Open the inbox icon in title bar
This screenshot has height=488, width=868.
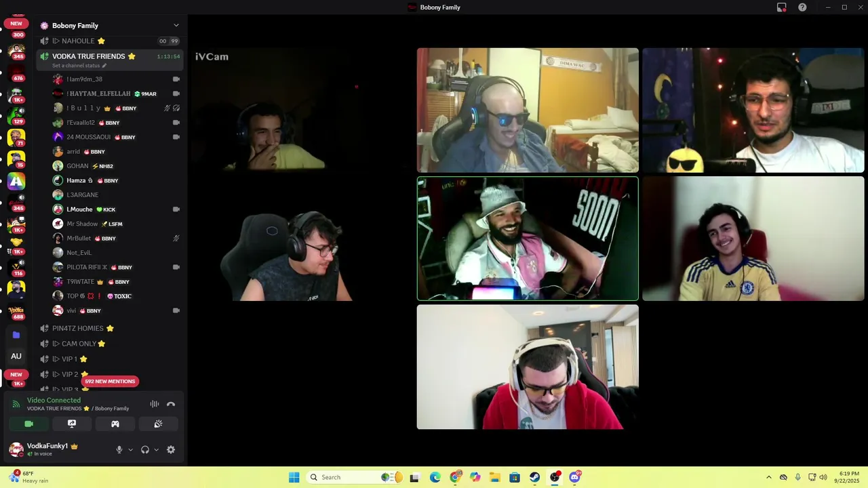pos(782,7)
